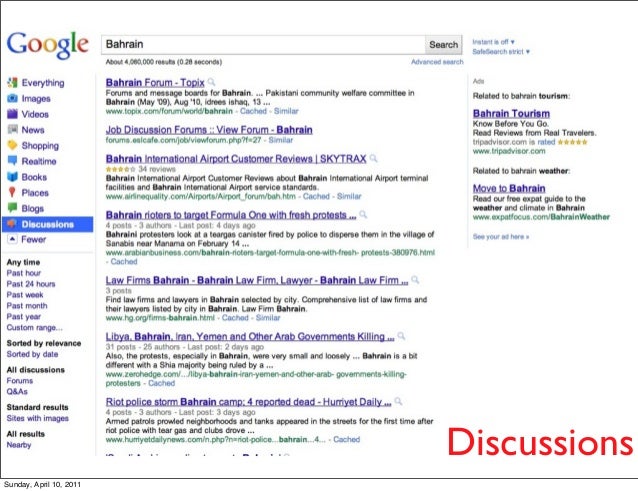The height and width of the screenshot is (491, 638).
Task: Select Places in the sidebar menu
Action: point(35,193)
